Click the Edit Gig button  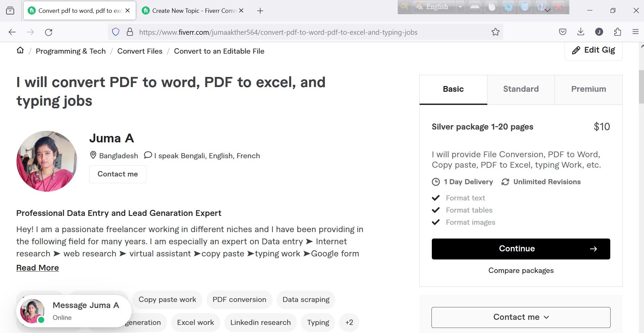click(x=593, y=50)
